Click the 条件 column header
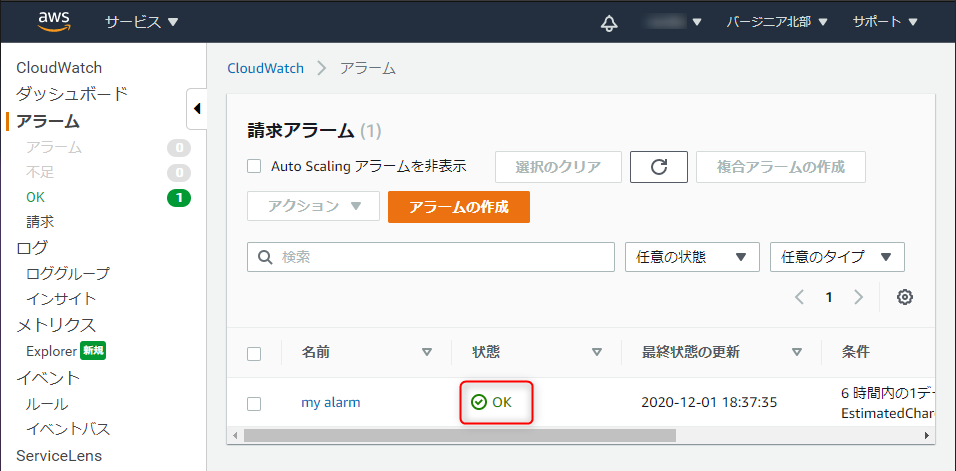 [x=855, y=352]
